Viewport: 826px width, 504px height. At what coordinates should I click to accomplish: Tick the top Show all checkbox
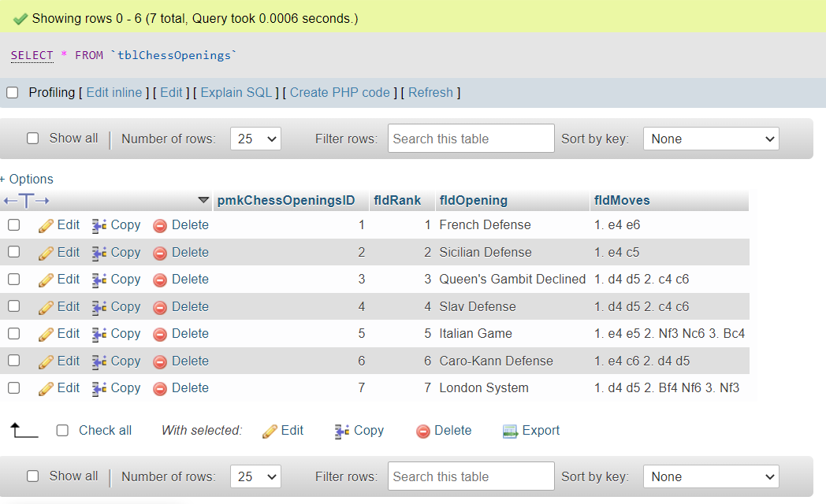(x=33, y=139)
